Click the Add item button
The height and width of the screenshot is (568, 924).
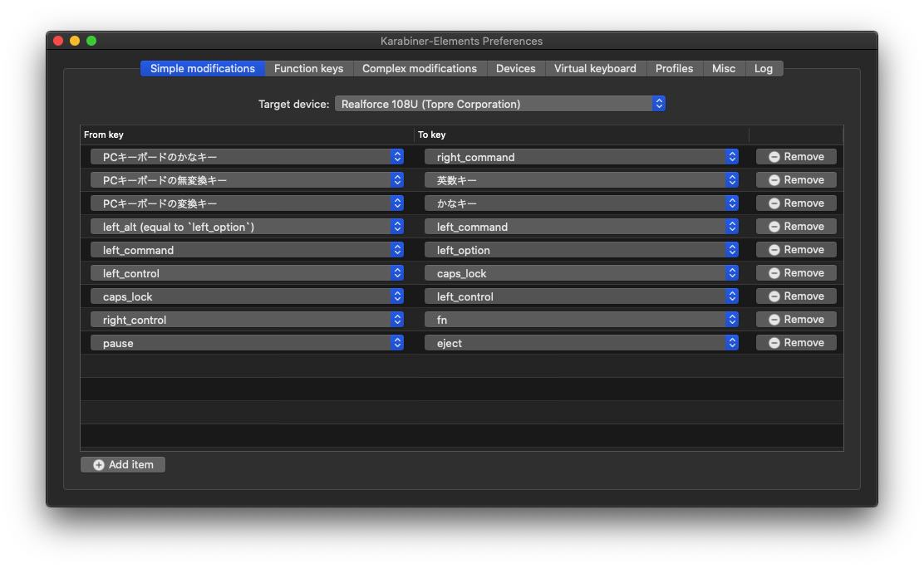[123, 464]
